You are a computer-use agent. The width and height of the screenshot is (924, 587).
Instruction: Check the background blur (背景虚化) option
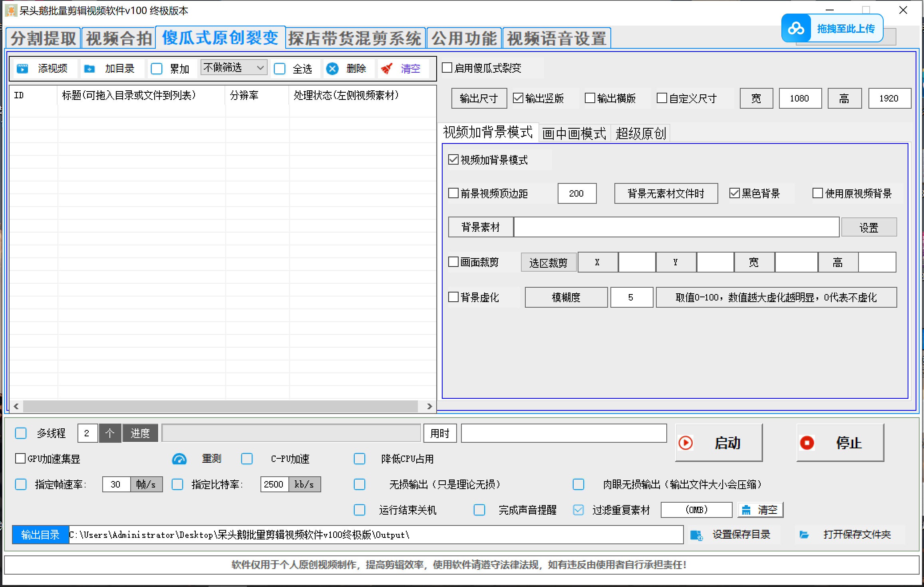coord(453,297)
